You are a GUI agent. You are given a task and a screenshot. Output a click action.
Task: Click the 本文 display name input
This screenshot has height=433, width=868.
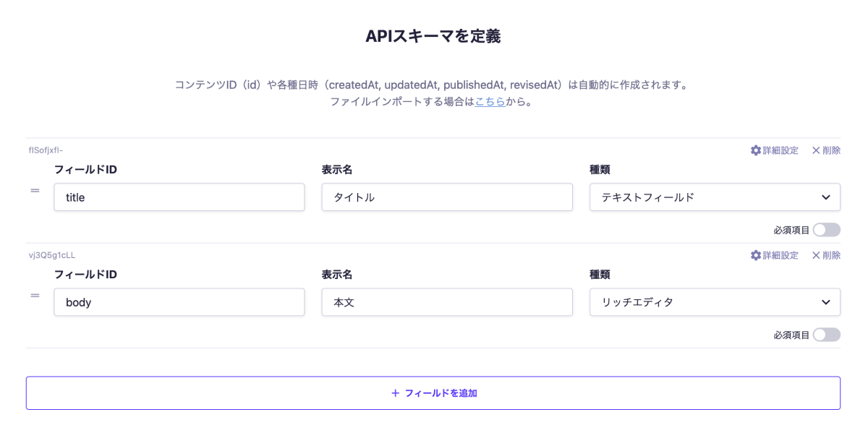click(446, 302)
